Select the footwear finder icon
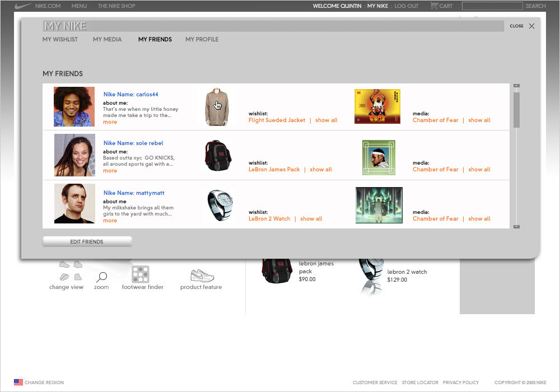 click(140, 274)
